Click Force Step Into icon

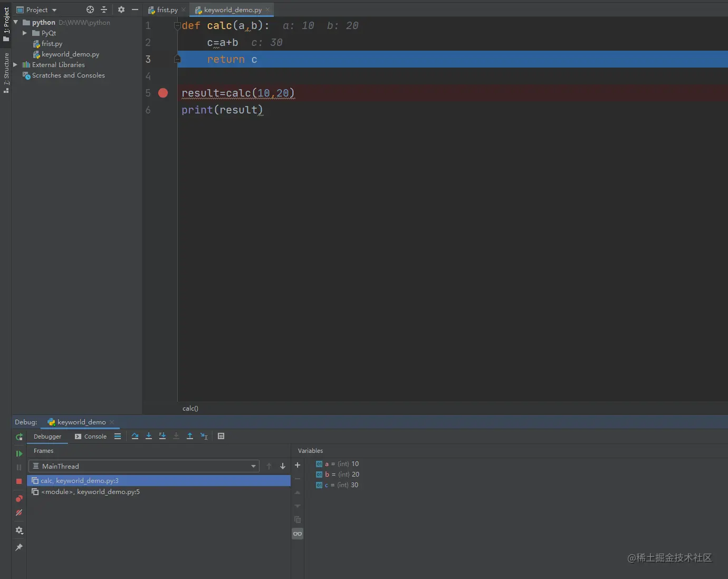tap(176, 436)
